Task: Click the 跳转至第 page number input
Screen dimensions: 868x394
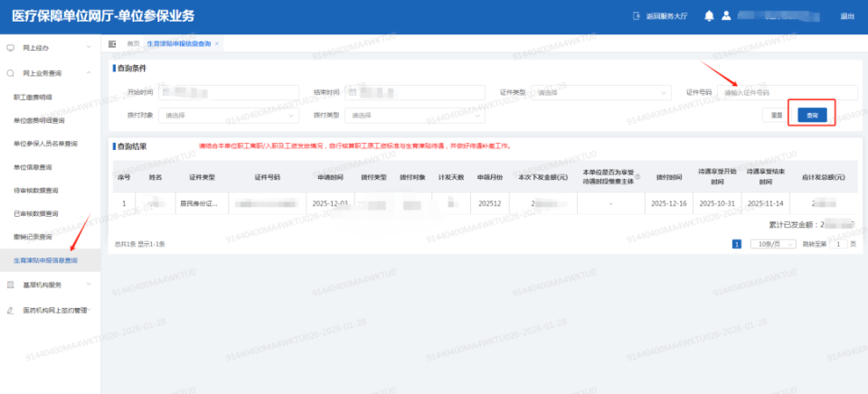Action: (838, 244)
